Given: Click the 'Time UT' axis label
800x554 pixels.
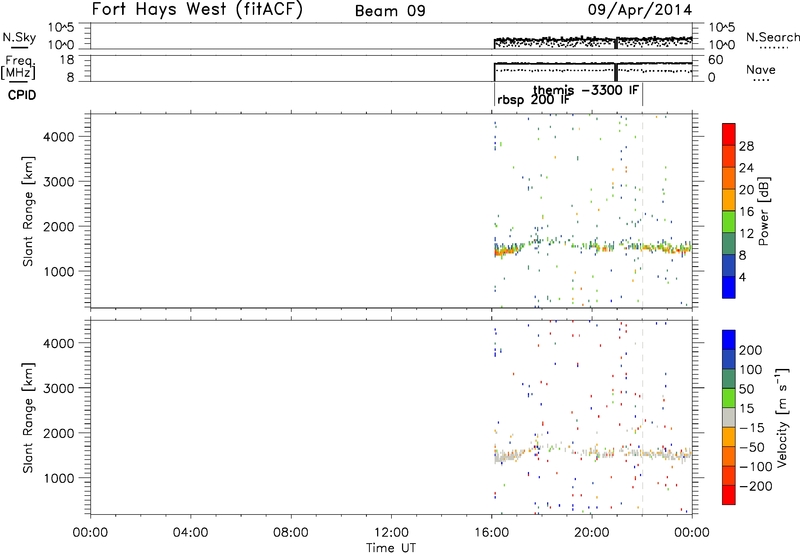Looking at the screenshot, I should [391, 548].
